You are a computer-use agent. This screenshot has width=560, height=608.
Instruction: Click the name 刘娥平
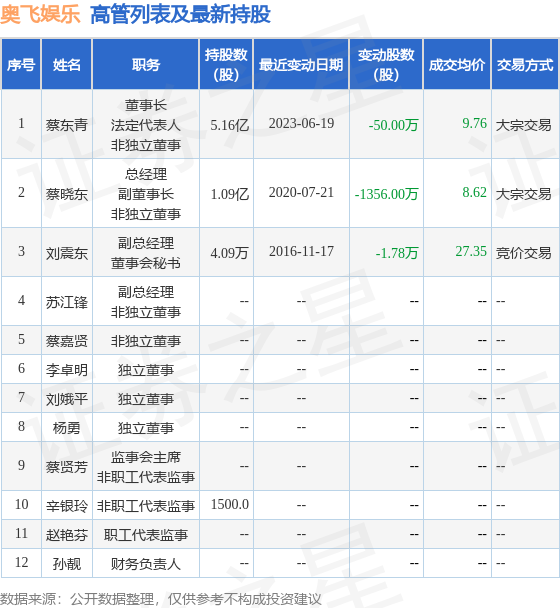67,399
